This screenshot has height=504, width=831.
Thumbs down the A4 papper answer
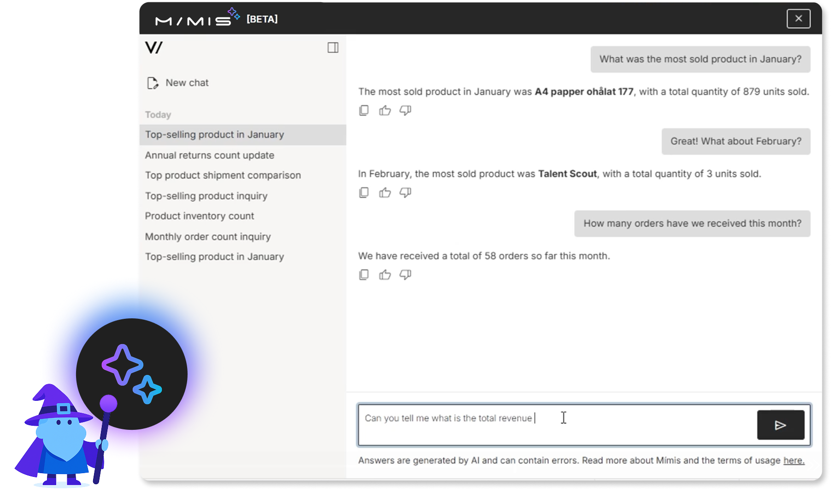coord(405,111)
